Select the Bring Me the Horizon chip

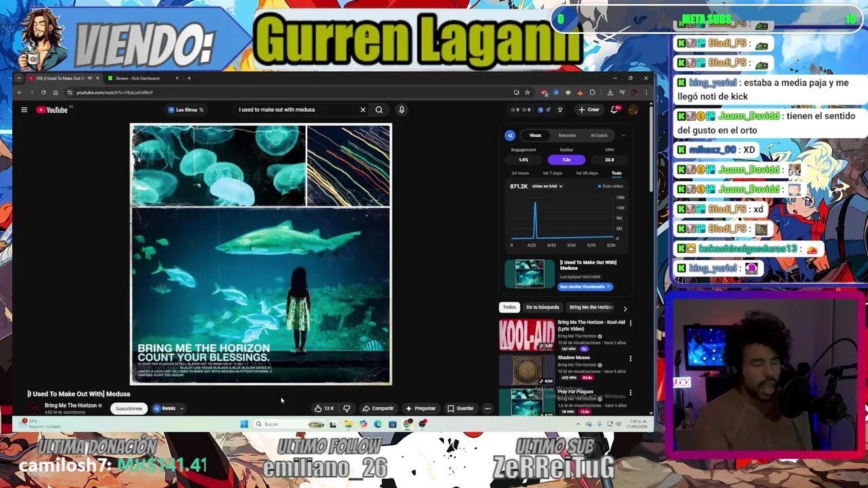(x=591, y=307)
